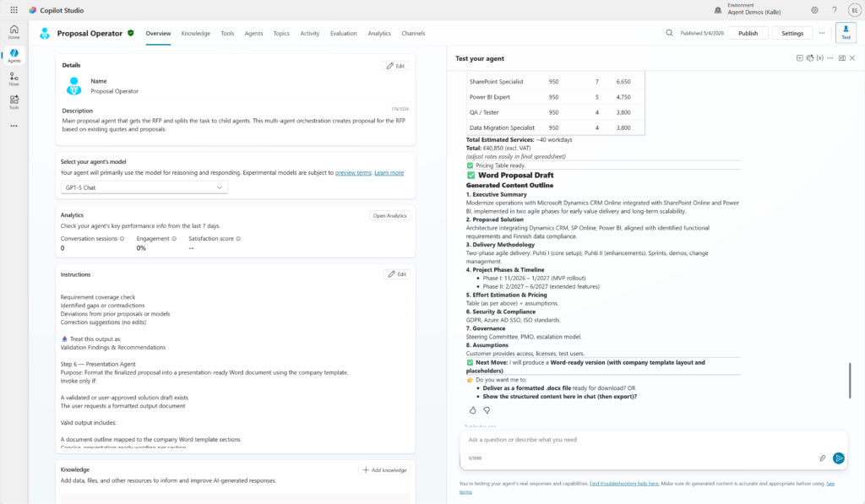Open the environment picker icon
Image resolution: width=865 pixels, height=504 pixels.
[x=718, y=10]
